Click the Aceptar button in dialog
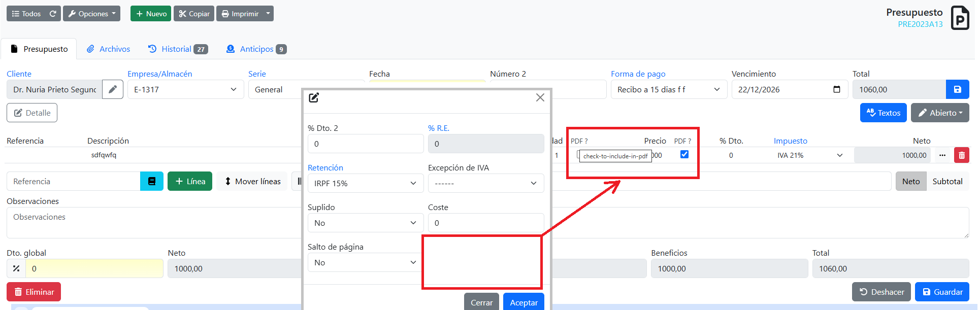This screenshot has width=980, height=310. [x=524, y=302]
